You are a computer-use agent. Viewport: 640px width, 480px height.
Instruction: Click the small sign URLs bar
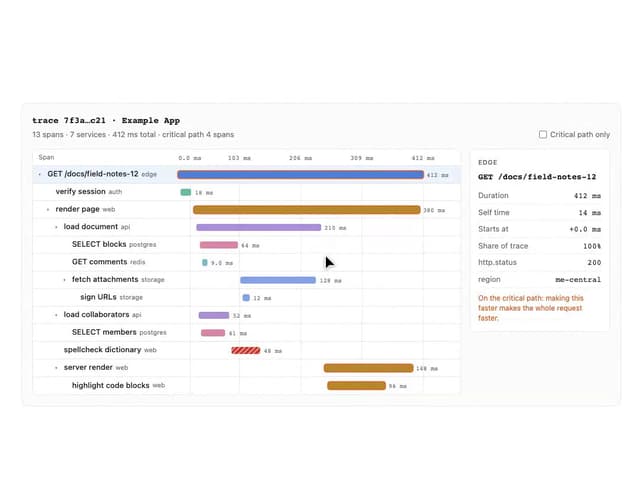pos(246,298)
